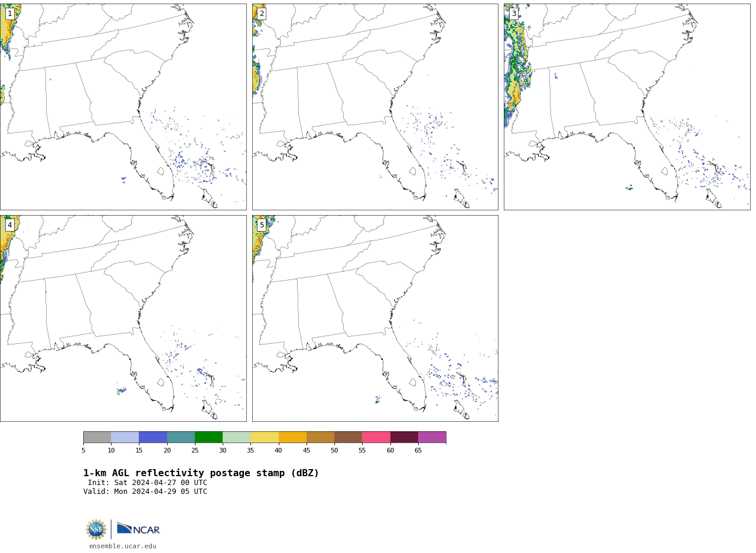
Task: Click the maroon 60-65 dBZ color swatch
Action: [404, 437]
